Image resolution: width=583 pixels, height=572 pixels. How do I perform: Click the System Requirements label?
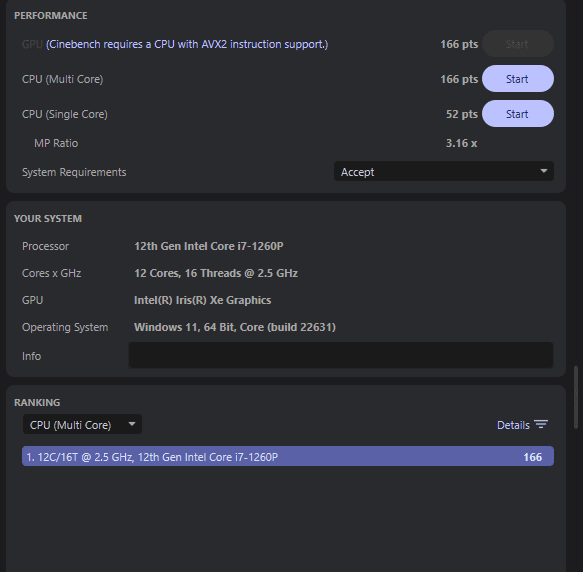pyautogui.click(x=74, y=172)
